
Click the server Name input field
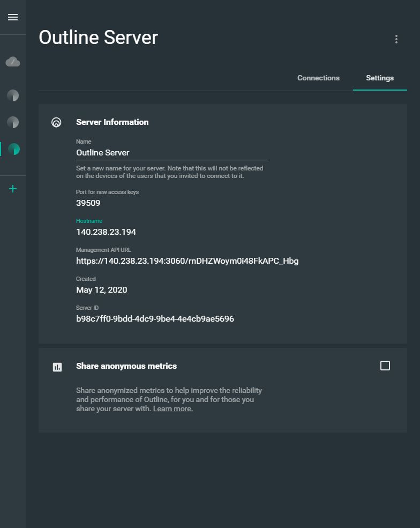click(171, 153)
